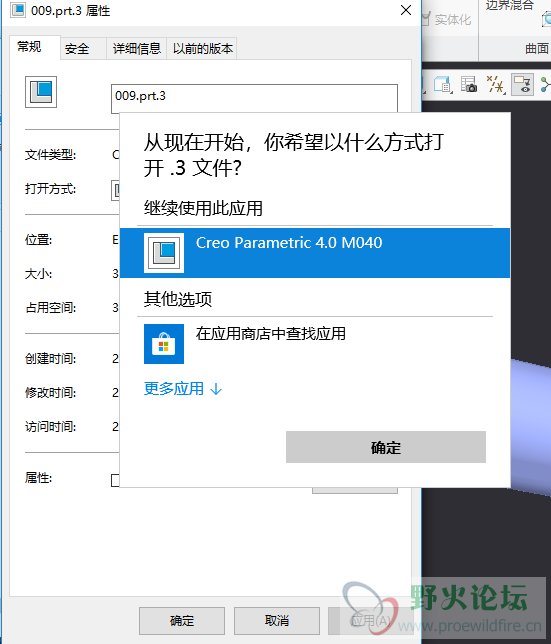
Task: Confirm app choice with grey 确定 button
Action: tap(386, 447)
